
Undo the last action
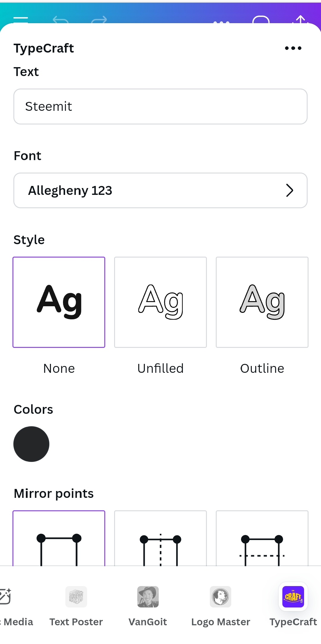click(x=61, y=20)
